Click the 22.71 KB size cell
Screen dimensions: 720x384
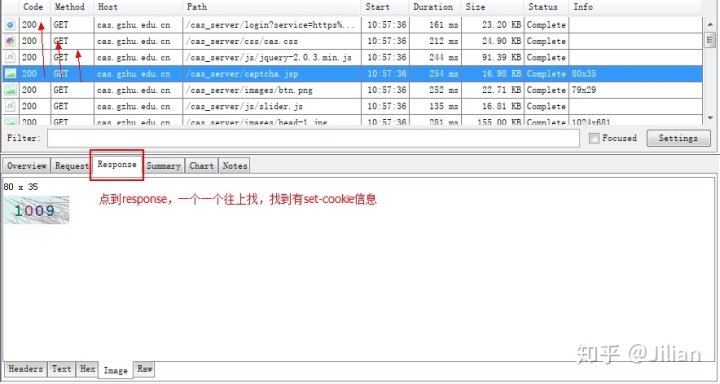[x=501, y=90]
